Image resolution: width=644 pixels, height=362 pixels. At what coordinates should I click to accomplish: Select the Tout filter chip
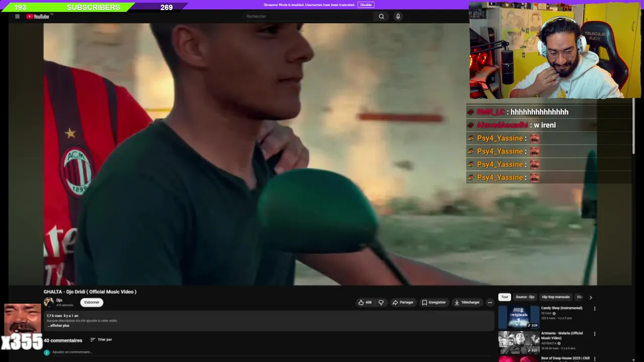pos(504,297)
